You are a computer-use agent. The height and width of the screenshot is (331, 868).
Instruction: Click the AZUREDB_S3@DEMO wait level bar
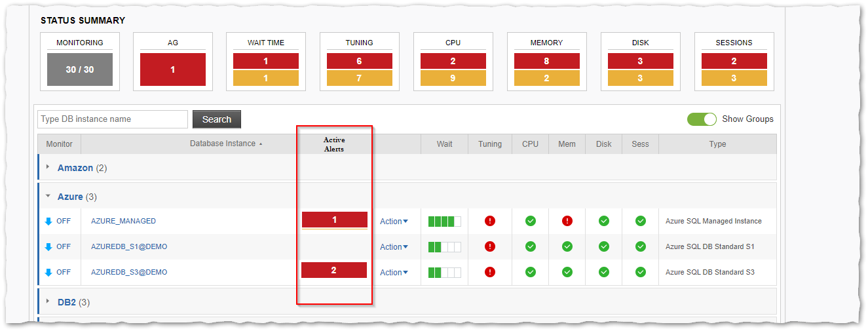coord(445,273)
